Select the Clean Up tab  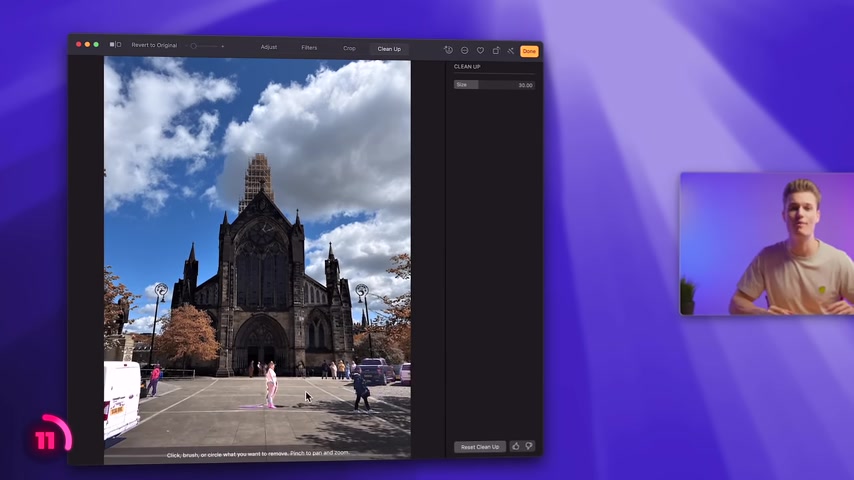[389, 49]
